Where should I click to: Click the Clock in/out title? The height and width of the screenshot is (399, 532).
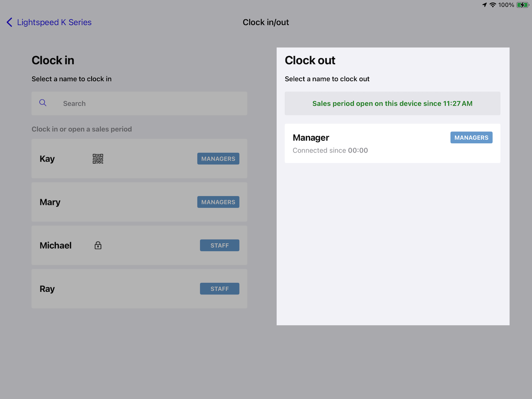266,22
